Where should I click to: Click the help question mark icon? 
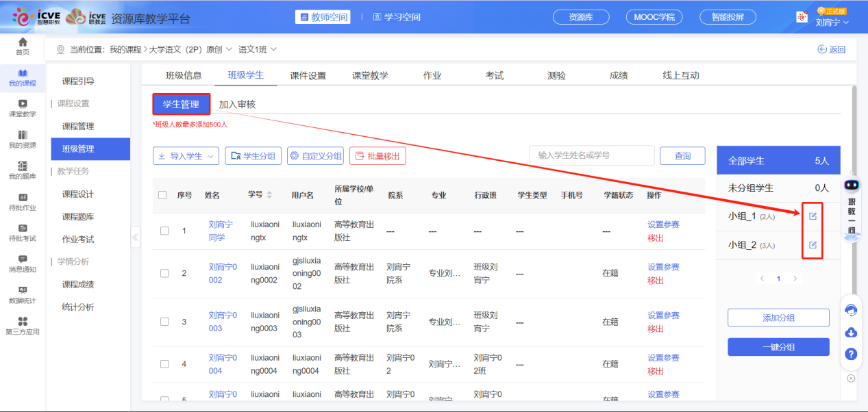coord(851,354)
